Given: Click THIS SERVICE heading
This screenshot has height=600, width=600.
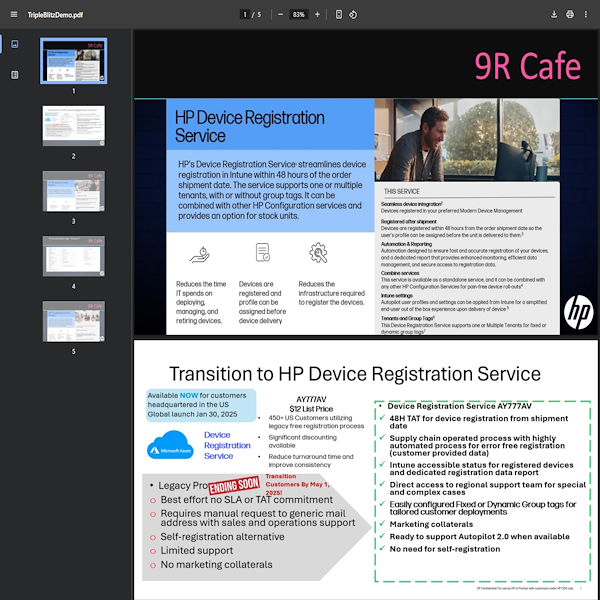Looking at the screenshot, I should click(401, 191).
